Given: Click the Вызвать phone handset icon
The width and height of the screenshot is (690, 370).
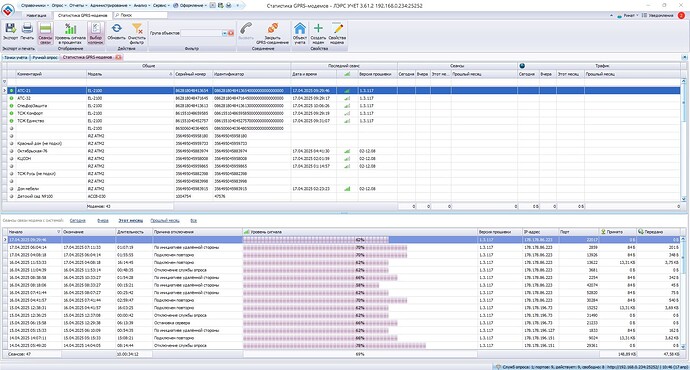Looking at the screenshot, I should click(246, 29).
